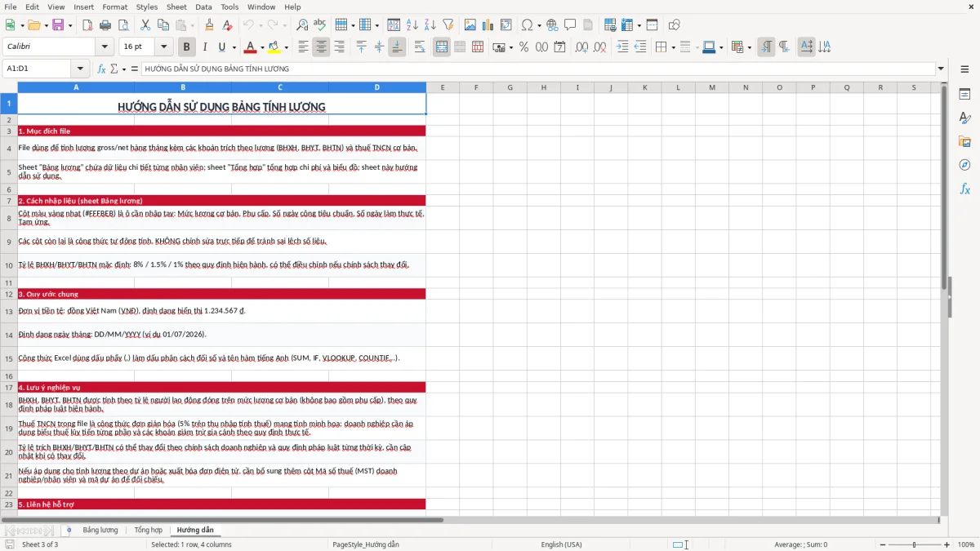Open the Format menu
The height and width of the screenshot is (551, 980).
coord(115,7)
